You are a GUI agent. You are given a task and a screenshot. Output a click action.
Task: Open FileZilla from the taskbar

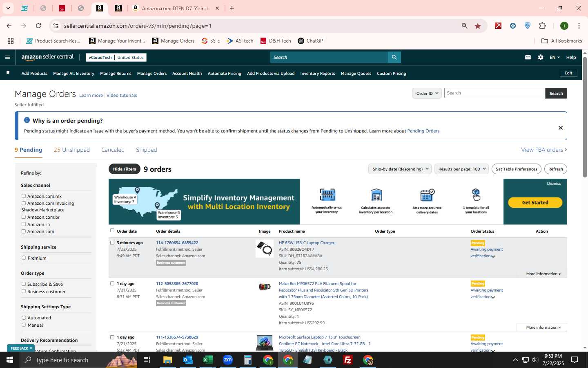coord(348,360)
